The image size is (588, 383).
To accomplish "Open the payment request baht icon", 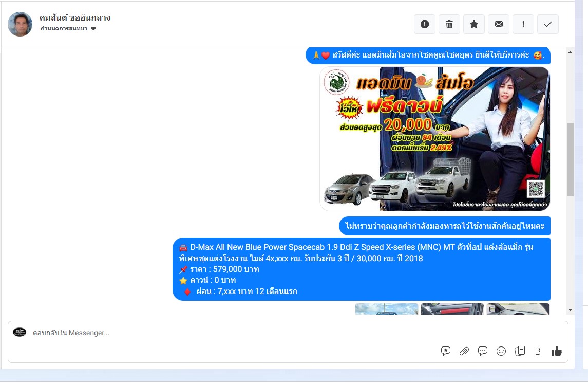I will coord(538,351).
